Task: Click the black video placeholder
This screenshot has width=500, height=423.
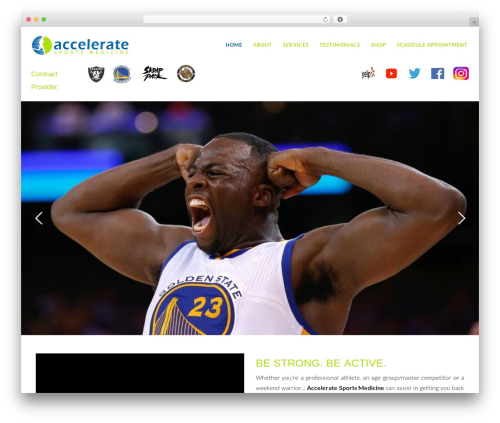Action: click(140, 373)
